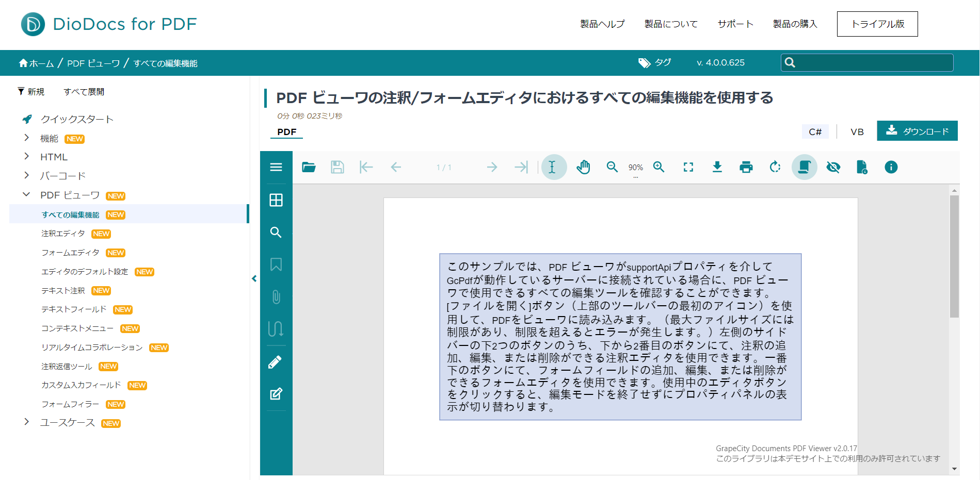Activate the hand pan tool
The height and width of the screenshot is (480, 980).
click(x=583, y=167)
